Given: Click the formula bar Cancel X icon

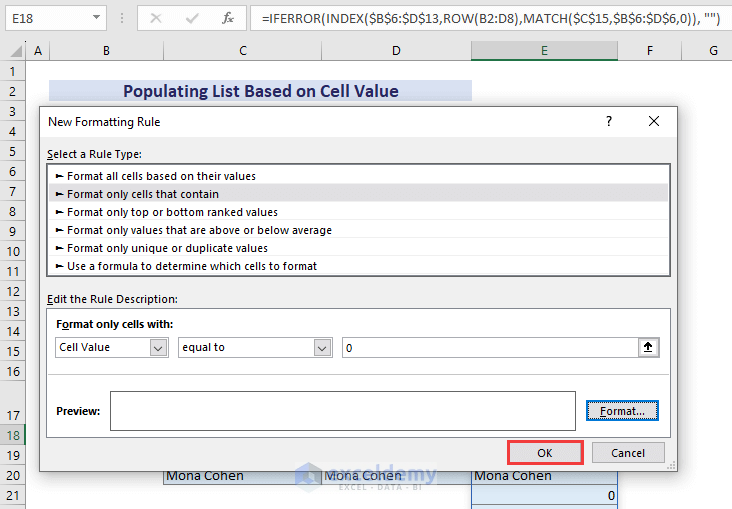Looking at the screenshot, I should (x=157, y=18).
